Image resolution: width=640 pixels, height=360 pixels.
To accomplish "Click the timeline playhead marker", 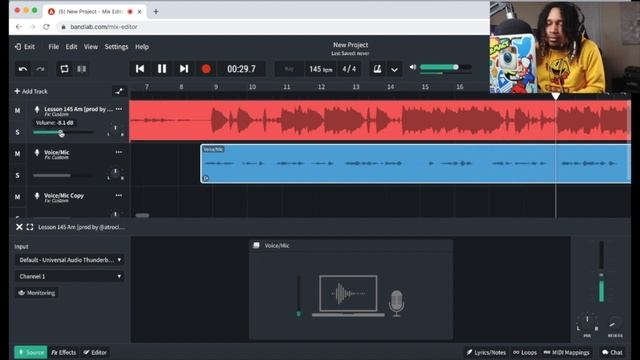I will (x=556, y=96).
